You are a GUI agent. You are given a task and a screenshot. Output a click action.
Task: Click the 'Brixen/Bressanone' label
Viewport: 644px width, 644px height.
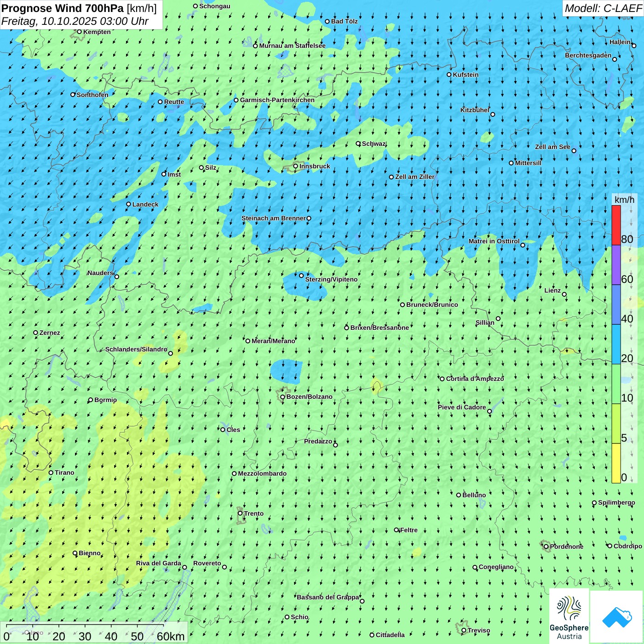pos(379,328)
